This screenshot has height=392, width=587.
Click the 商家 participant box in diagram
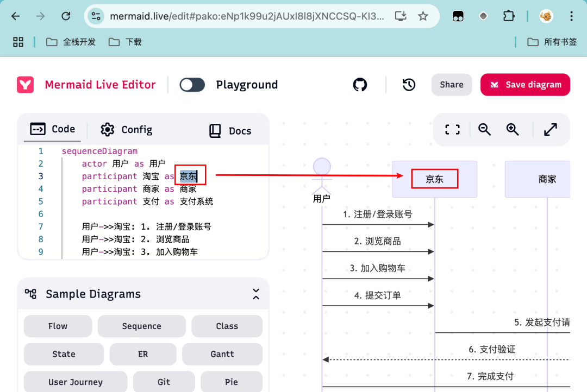point(538,179)
